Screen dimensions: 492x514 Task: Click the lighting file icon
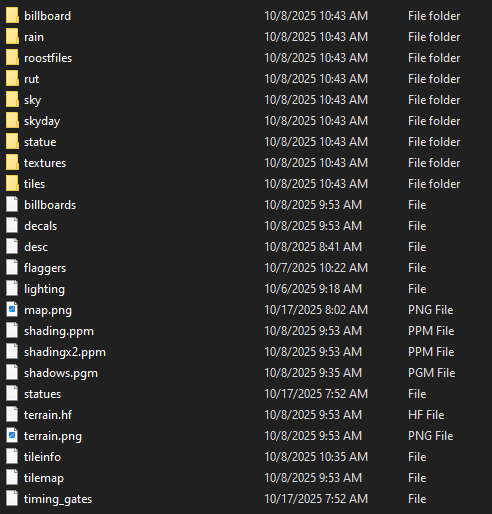pos(12,289)
